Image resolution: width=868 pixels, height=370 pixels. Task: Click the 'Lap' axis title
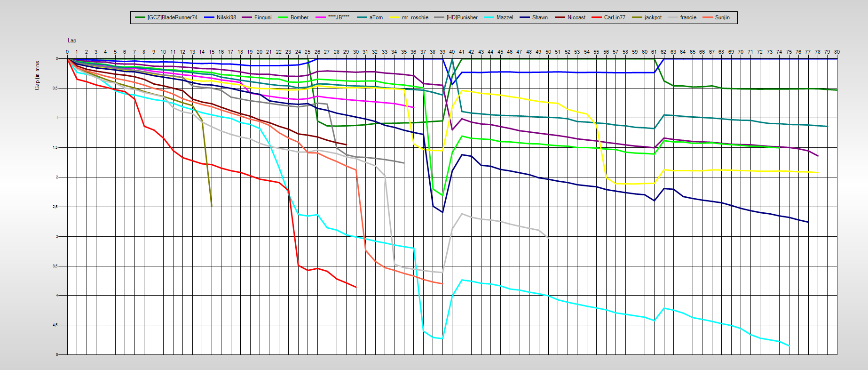click(72, 40)
